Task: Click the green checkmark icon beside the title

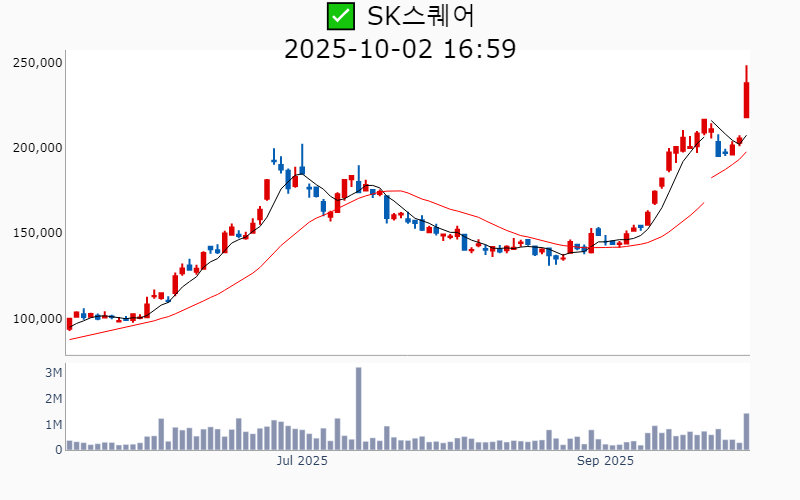Action: pos(341,16)
